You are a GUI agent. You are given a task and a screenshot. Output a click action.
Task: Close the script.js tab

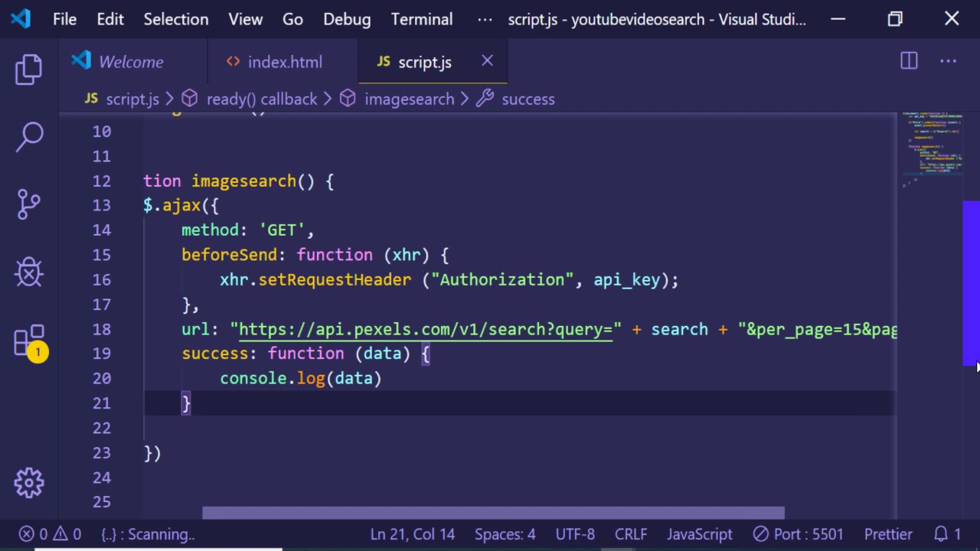[x=487, y=61]
